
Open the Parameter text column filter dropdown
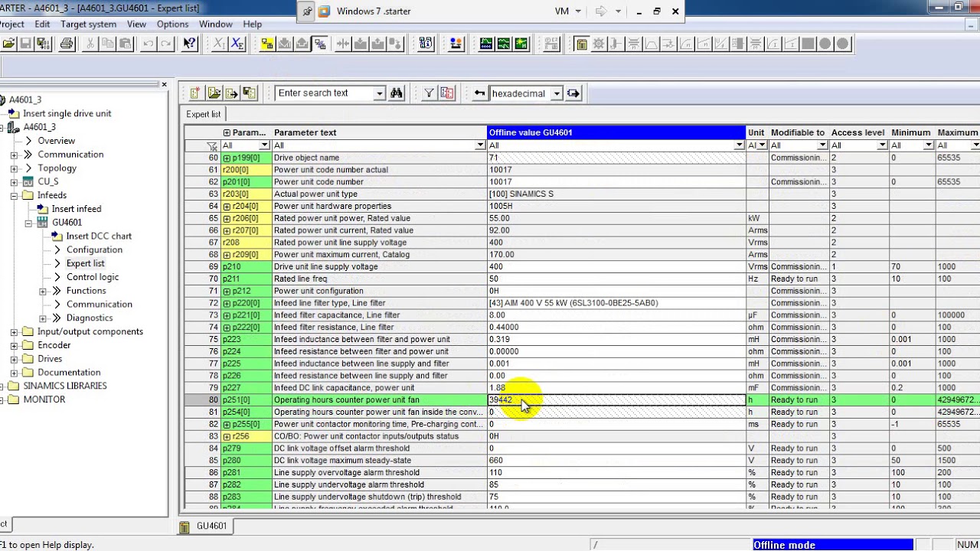481,145
